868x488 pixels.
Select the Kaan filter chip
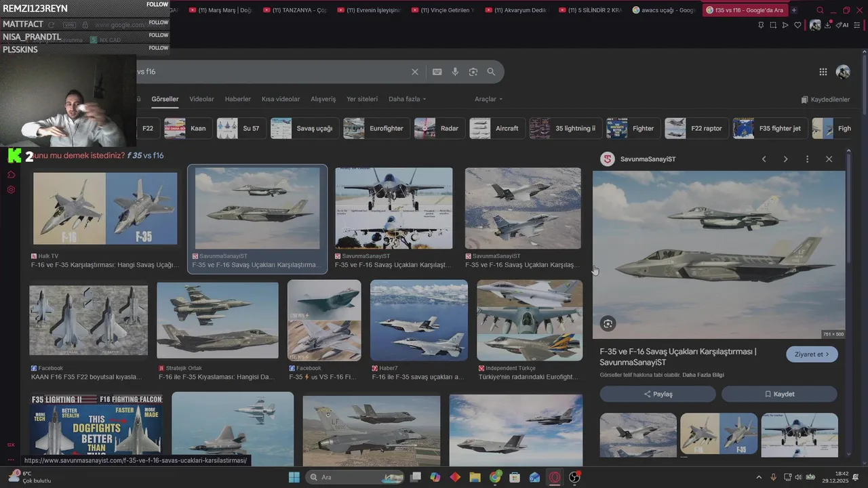click(x=189, y=128)
